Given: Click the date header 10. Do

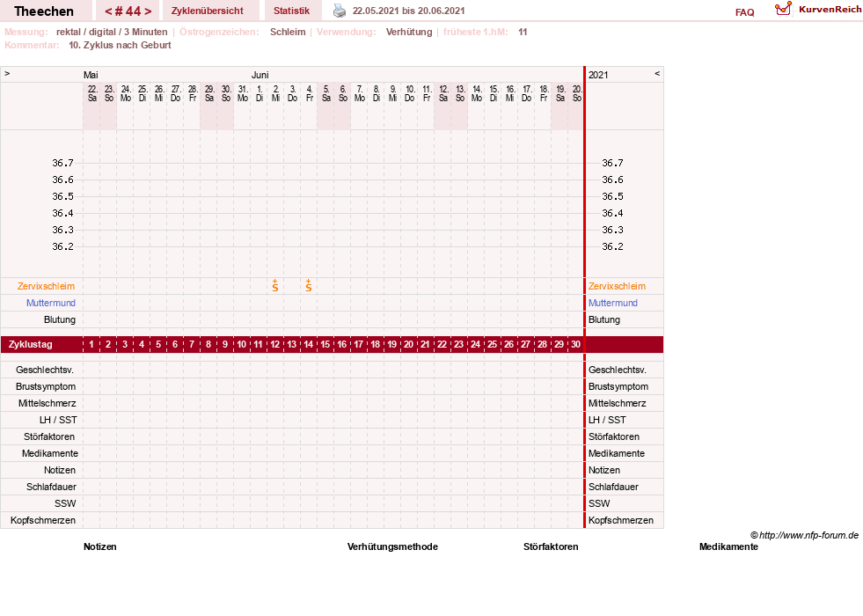Looking at the screenshot, I should tap(409, 93).
